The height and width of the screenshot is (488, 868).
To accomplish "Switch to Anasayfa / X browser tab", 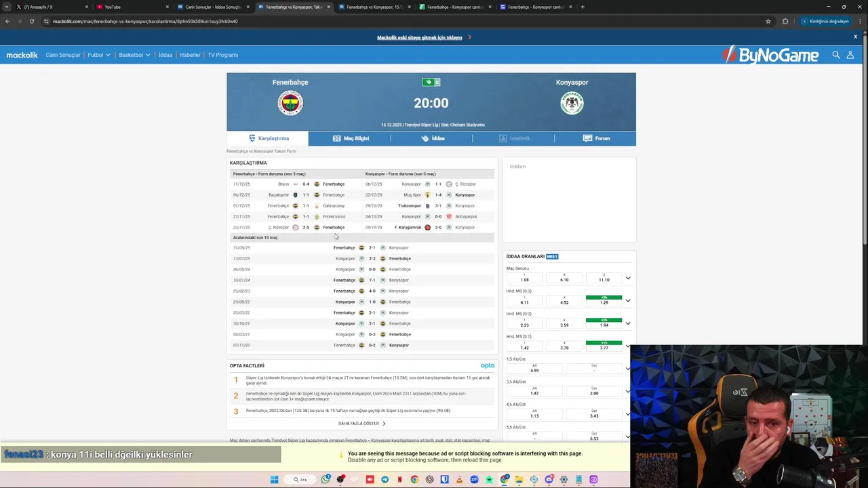I will point(51,7).
